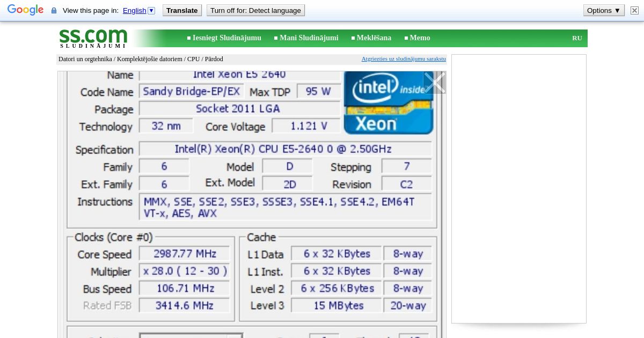Click the Level 2 cache value 6 x 256 KBytes

click(x=336, y=288)
